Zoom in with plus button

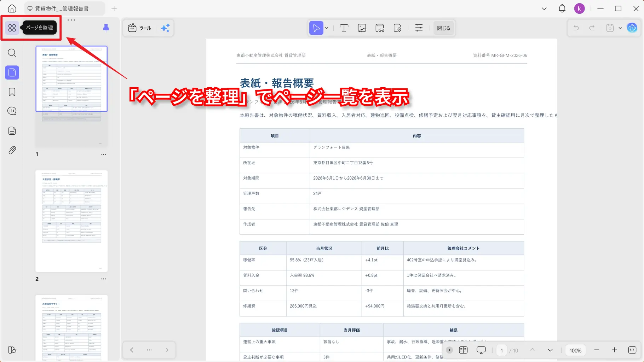(x=614, y=350)
